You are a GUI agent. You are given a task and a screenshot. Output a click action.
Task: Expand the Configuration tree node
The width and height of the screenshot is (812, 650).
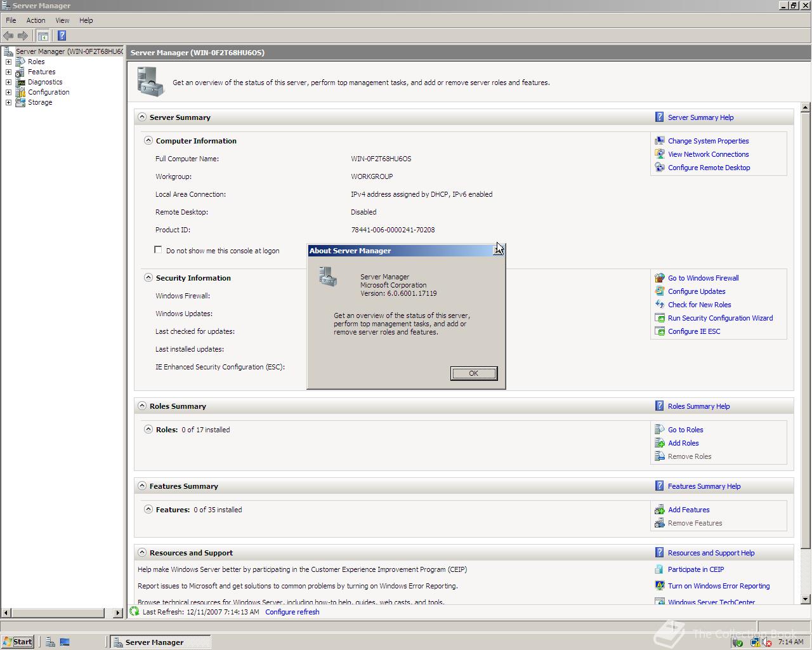8,92
